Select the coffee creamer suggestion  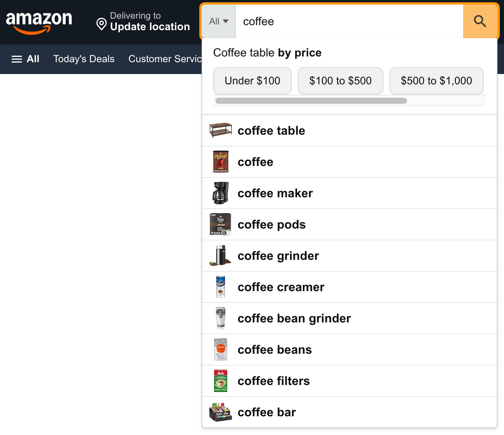pos(349,287)
